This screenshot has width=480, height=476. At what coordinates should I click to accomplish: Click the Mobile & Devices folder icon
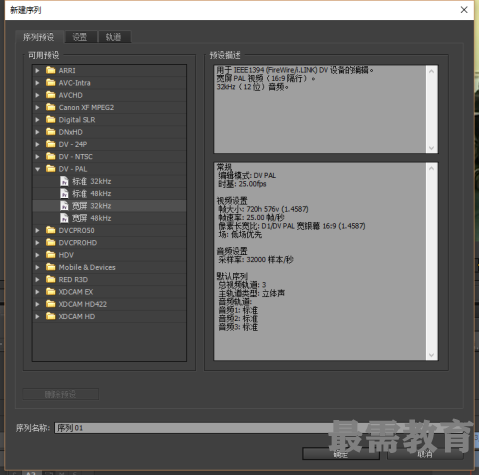(51, 267)
